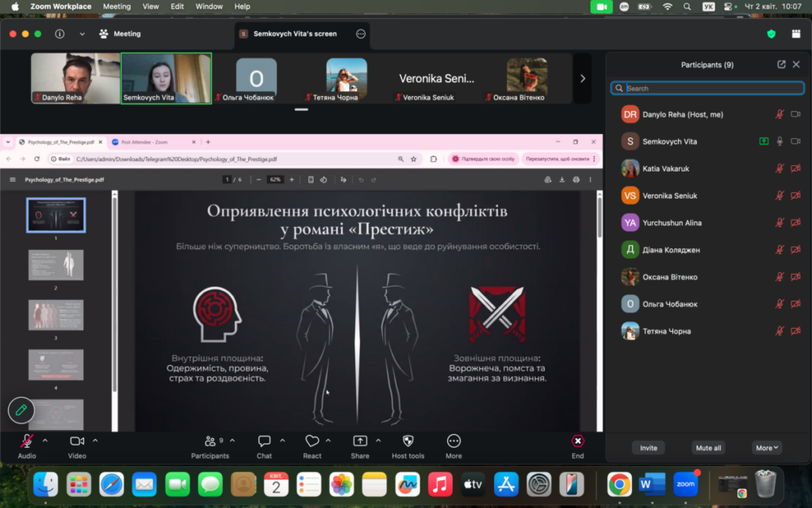The height and width of the screenshot is (508, 812).
Task: Unmute my microphone via Audio button
Action: click(x=27, y=447)
